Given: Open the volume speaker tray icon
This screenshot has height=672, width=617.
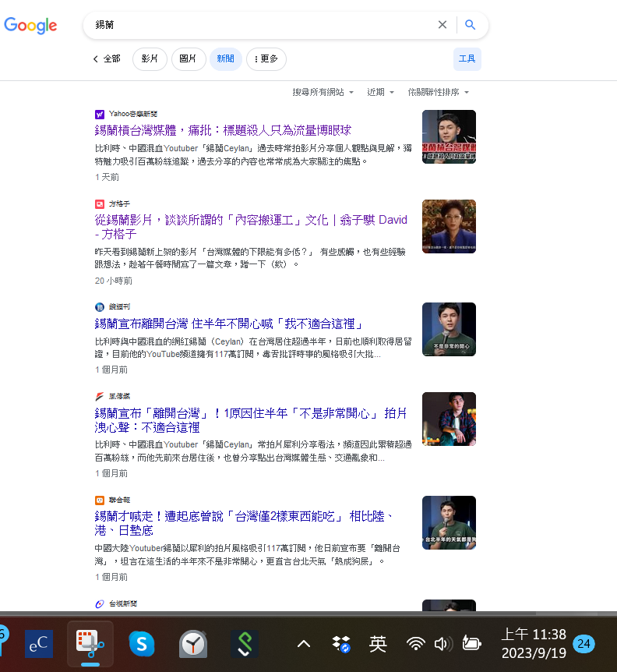Looking at the screenshot, I should (443, 644).
